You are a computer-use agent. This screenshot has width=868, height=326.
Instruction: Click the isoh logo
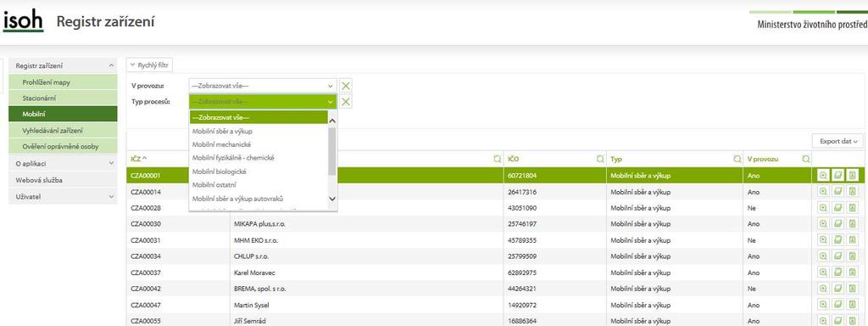(23, 22)
